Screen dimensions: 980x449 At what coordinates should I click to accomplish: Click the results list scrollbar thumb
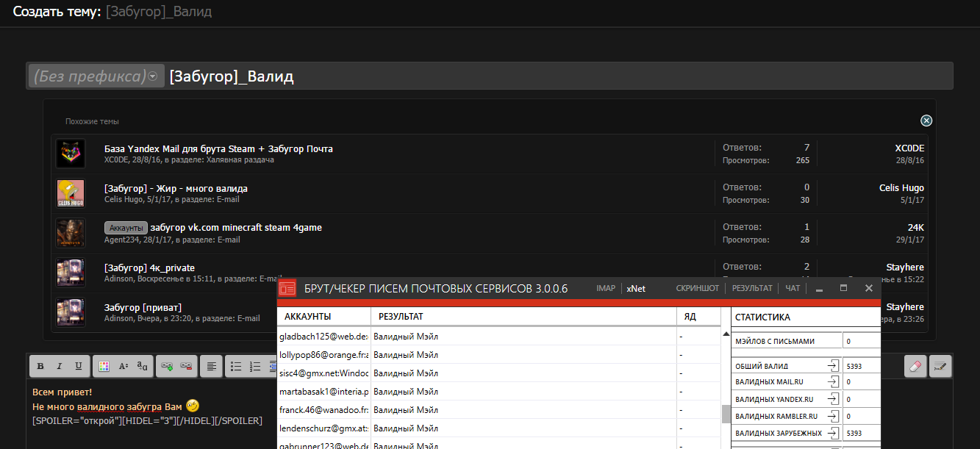point(726,414)
